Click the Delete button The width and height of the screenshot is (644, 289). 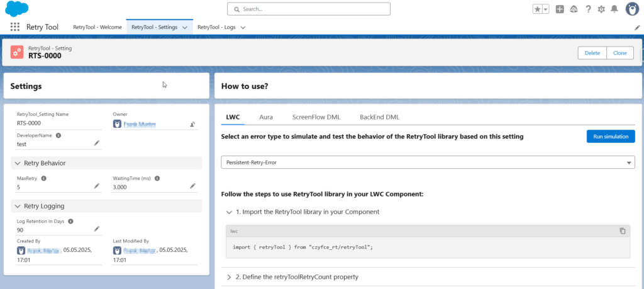[592, 53]
